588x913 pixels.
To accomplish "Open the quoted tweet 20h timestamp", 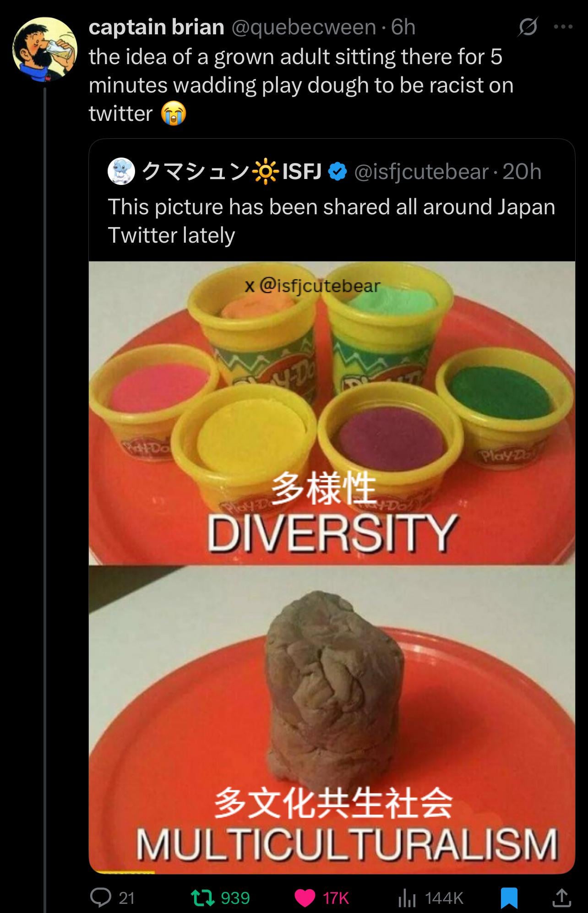I will pos(522,172).
